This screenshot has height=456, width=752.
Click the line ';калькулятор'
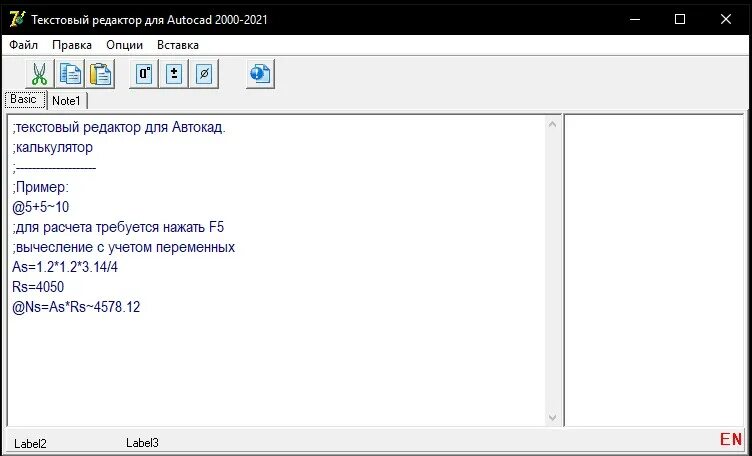(x=53, y=147)
